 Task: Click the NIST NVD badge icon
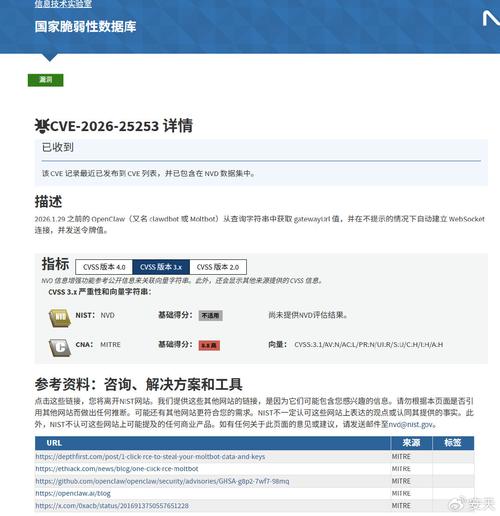pos(60,317)
